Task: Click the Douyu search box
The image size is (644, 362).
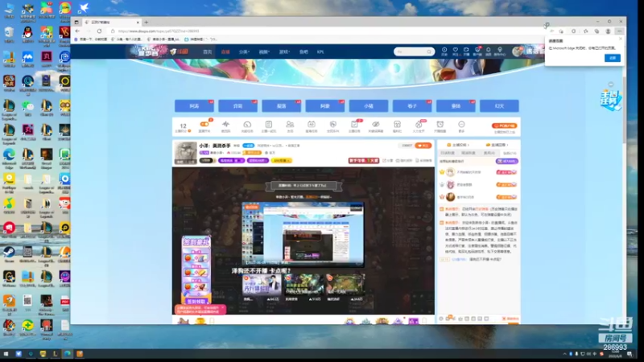Action: [x=414, y=51]
